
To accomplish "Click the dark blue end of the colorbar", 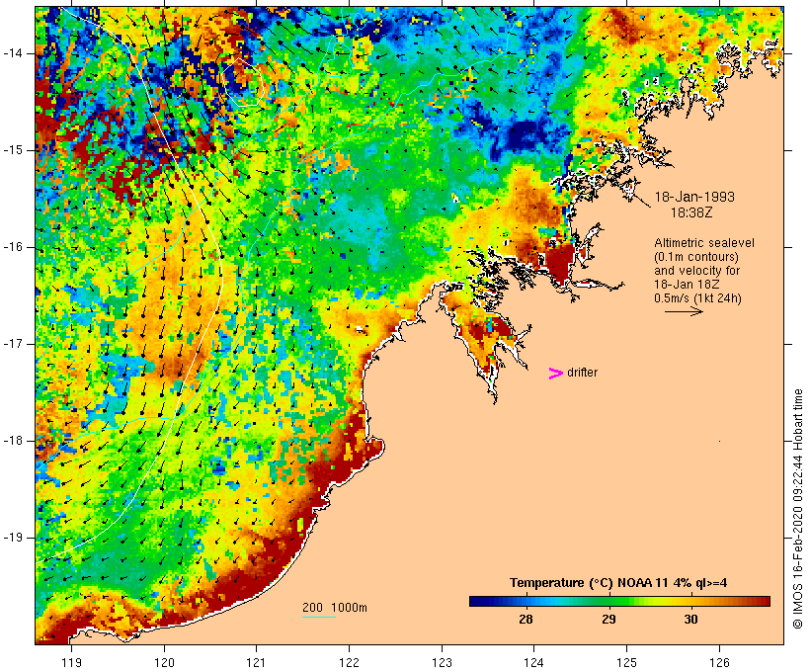I will pos(476,601).
